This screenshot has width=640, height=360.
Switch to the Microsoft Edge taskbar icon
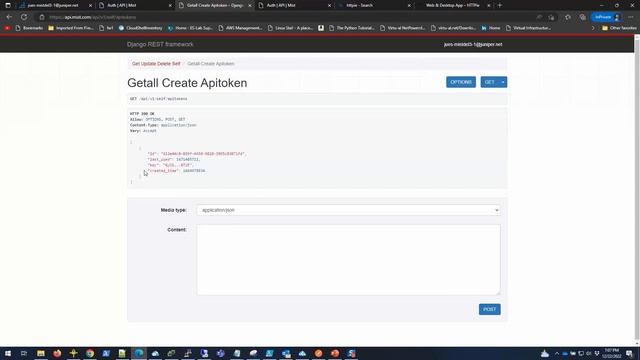point(139,353)
